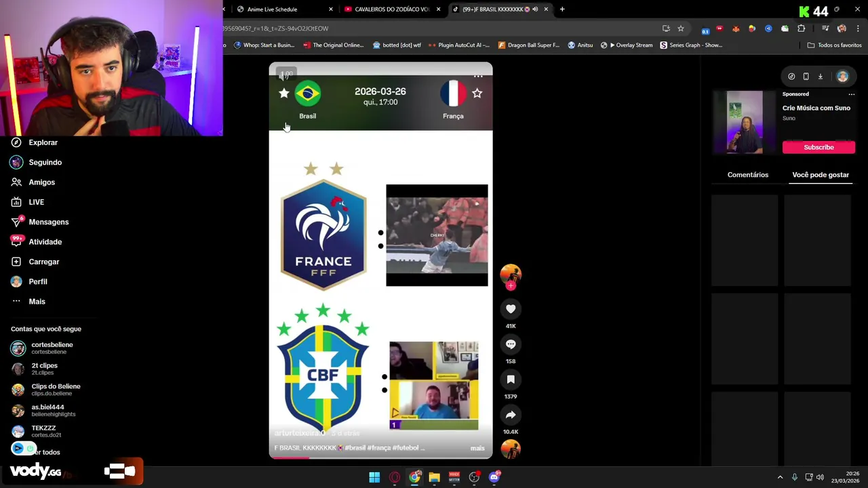Open the sponsored ad three-dot menu
868x488 pixels.
[851, 94]
